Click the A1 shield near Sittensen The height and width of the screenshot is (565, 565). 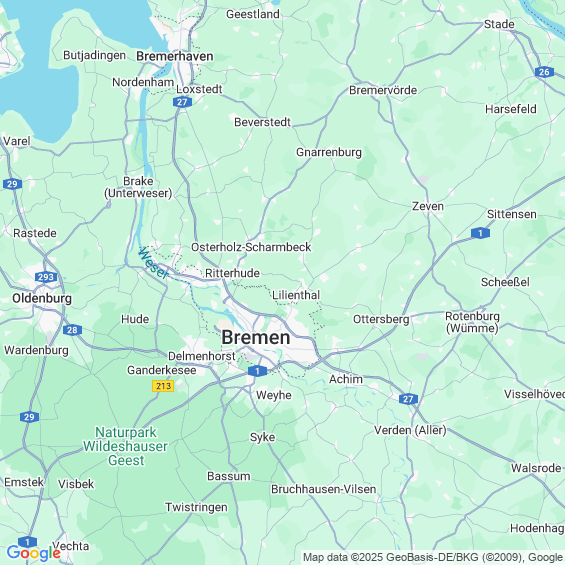point(480,233)
